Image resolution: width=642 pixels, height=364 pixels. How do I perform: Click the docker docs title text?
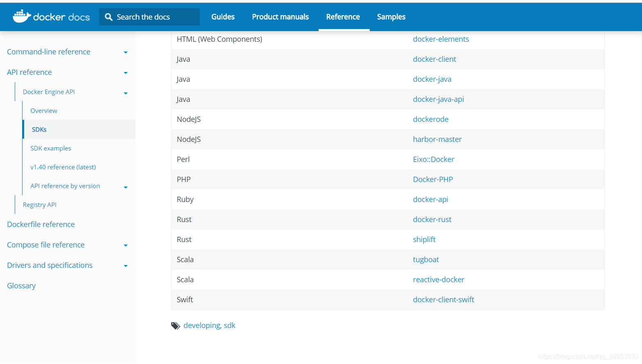point(61,17)
